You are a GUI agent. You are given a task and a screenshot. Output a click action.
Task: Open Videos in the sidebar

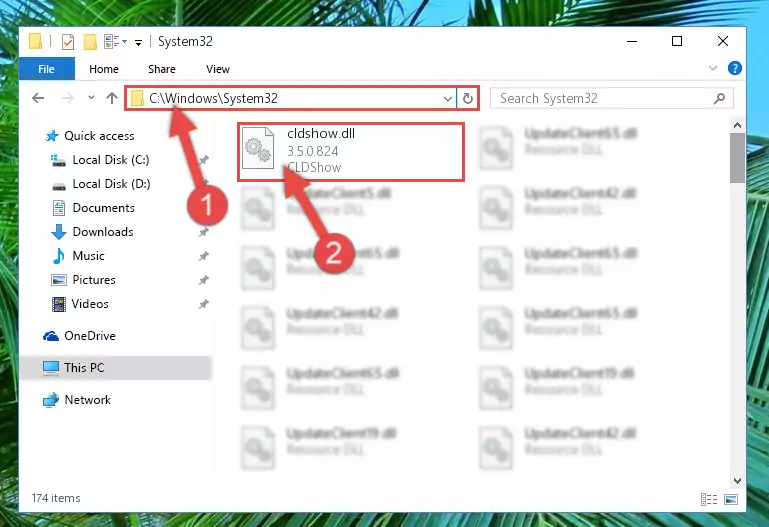90,304
